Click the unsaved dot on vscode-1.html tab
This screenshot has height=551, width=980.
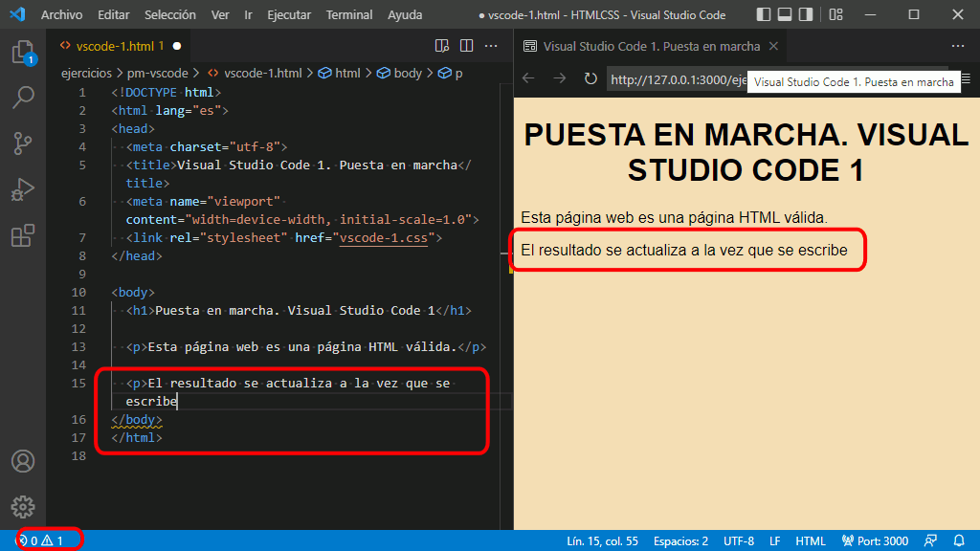(x=177, y=46)
